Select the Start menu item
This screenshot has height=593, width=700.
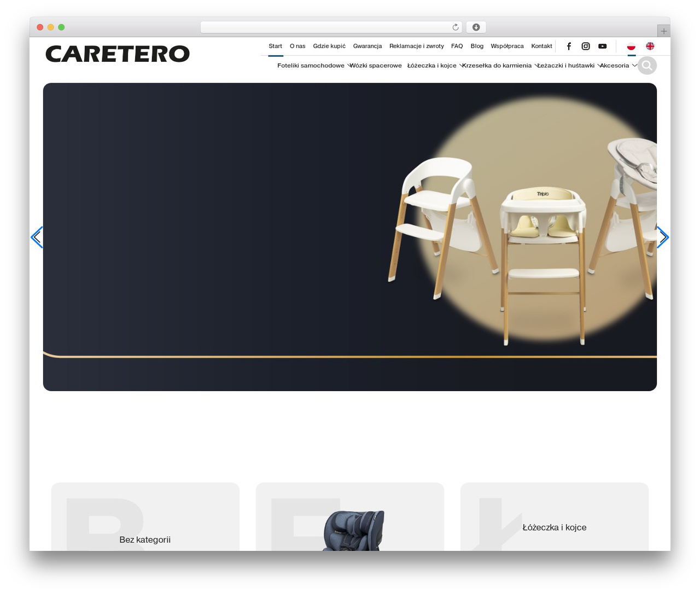pyautogui.click(x=276, y=46)
